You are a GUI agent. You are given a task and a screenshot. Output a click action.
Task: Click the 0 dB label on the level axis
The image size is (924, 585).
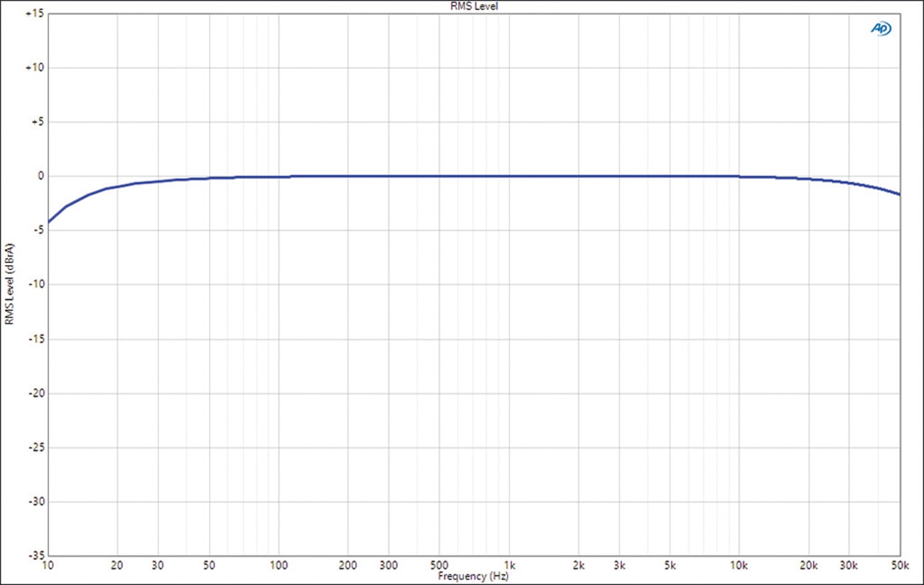coord(41,176)
